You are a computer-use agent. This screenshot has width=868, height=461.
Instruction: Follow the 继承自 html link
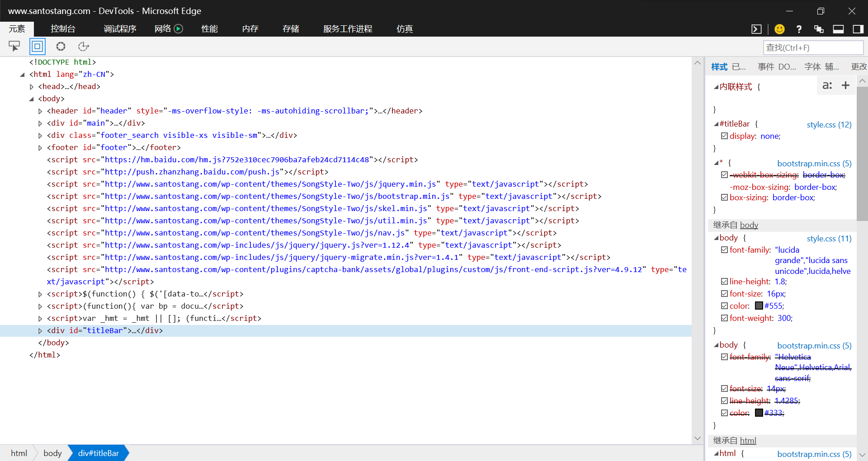pos(748,441)
